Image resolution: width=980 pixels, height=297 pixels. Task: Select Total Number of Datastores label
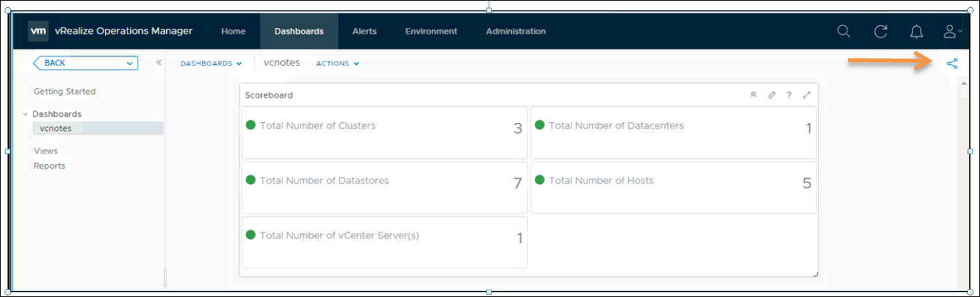click(x=324, y=180)
